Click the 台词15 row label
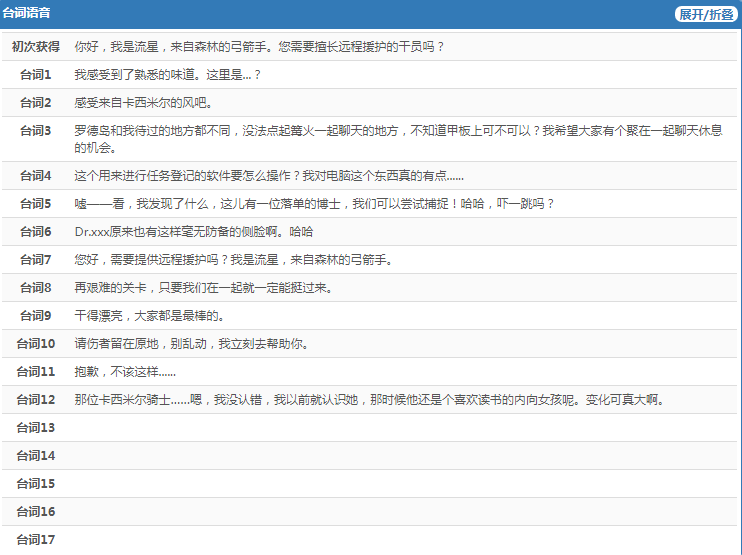 coord(35,484)
